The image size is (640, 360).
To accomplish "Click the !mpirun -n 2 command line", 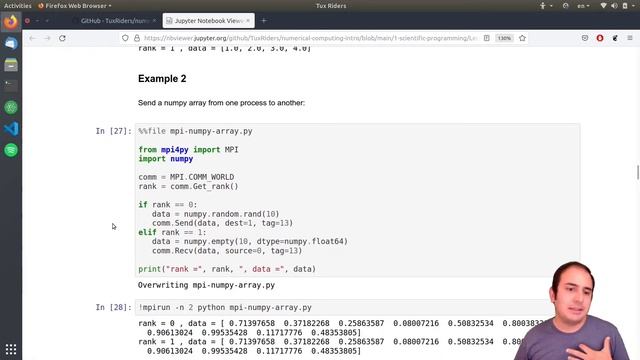I will click(x=225, y=307).
